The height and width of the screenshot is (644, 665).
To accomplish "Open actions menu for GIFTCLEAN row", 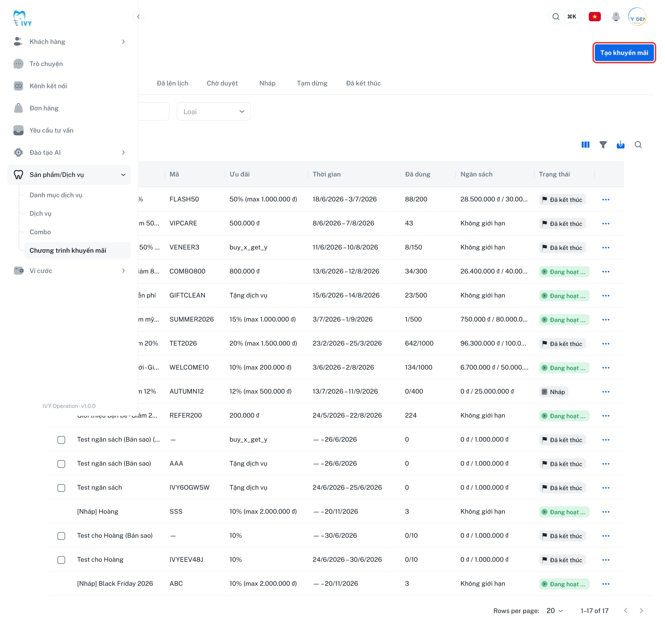I will (606, 296).
